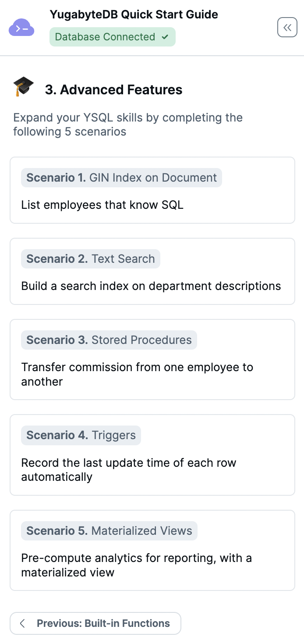This screenshot has height=644, width=304.
Task: Click the YugabyteDB cloud shell logo icon
Action: click(21, 28)
